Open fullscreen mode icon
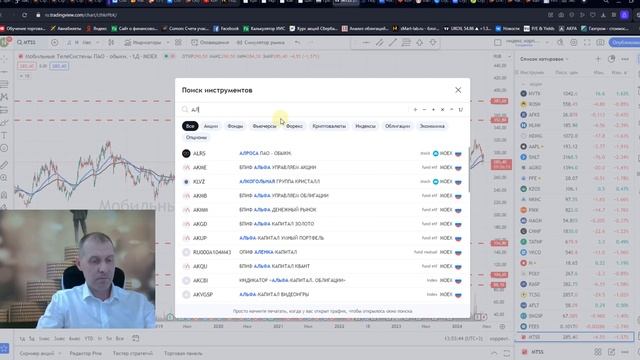640x360 pixels. coord(587,42)
